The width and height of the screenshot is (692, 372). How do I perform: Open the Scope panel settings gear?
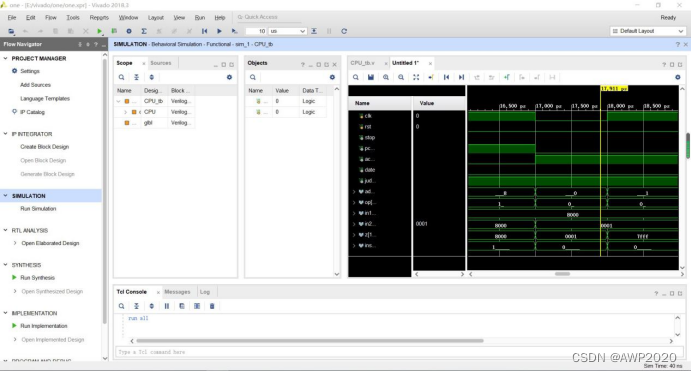229,77
